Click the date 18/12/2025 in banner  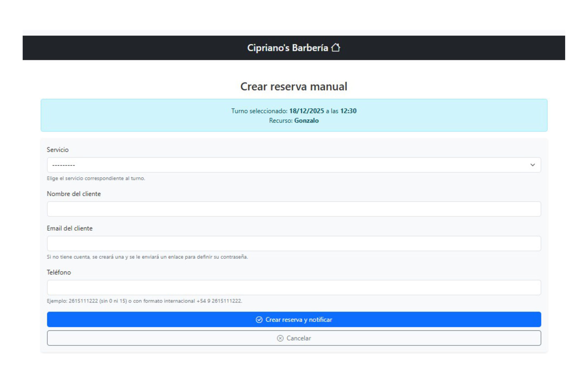coord(306,111)
